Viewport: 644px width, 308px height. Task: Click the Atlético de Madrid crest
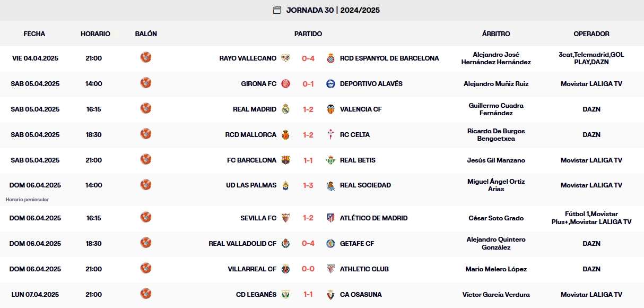click(329, 218)
